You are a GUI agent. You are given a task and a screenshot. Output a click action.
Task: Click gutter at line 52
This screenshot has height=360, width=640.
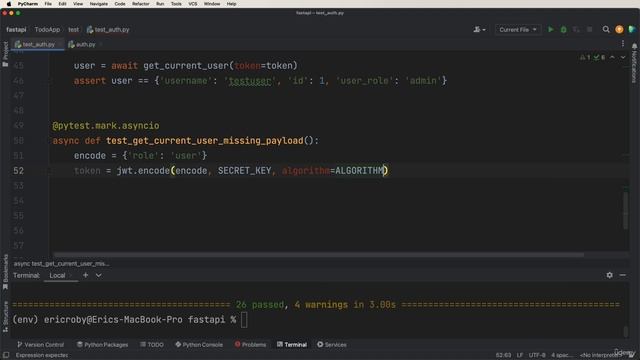click(19, 171)
